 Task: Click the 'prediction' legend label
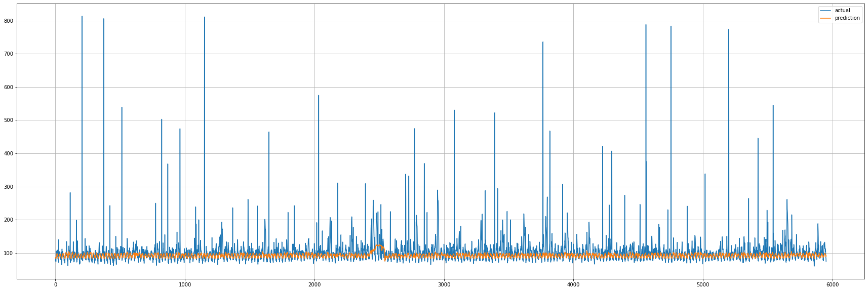click(x=847, y=18)
